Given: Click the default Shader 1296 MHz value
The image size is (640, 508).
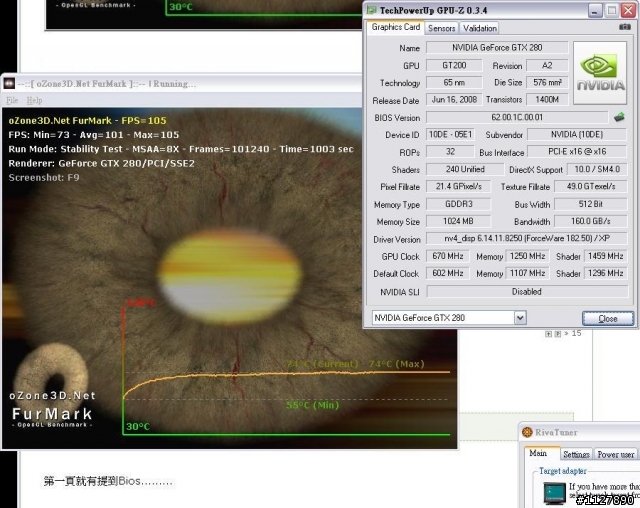Looking at the screenshot, I should [605, 273].
